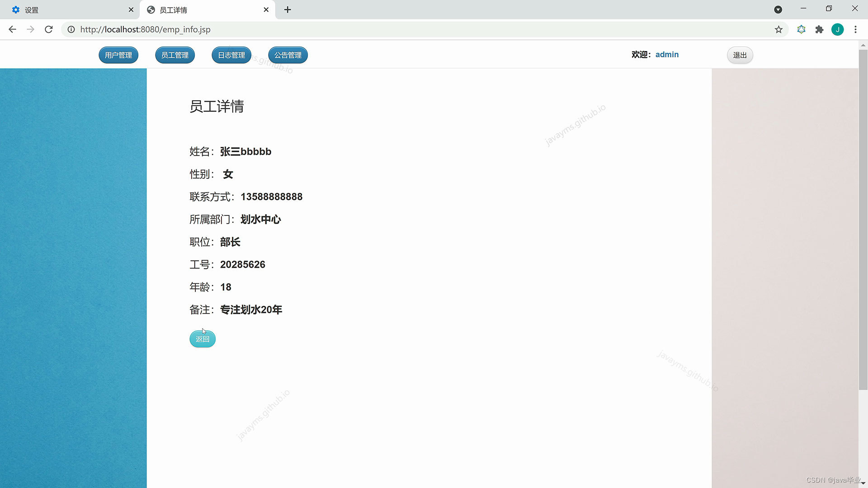Click the browser back arrow
The height and width of the screenshot is (488, 868).
(x=12, y=29)
